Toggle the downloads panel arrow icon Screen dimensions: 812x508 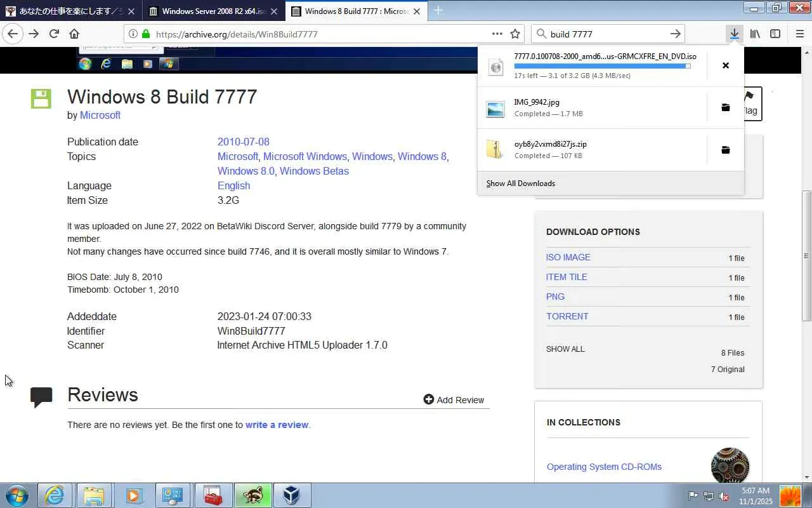tap(734, 34)
